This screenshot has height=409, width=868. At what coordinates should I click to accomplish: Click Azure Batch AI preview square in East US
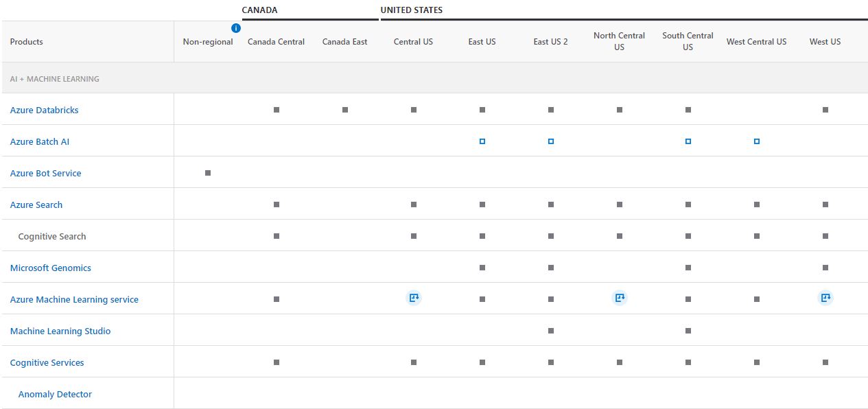click(x=482, y=141)
